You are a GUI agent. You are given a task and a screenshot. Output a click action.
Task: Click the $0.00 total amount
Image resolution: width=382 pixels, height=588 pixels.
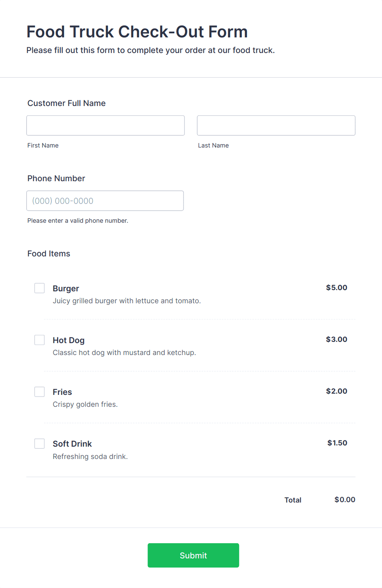345,500
